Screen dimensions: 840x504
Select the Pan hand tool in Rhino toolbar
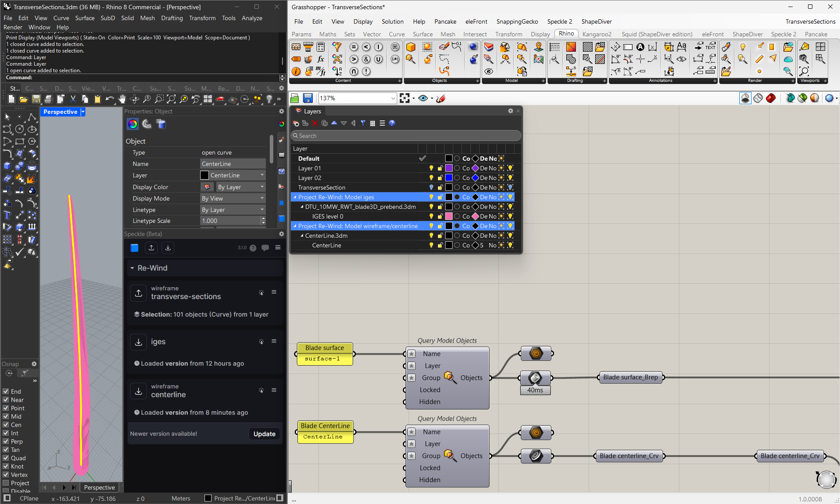point(122,99)
